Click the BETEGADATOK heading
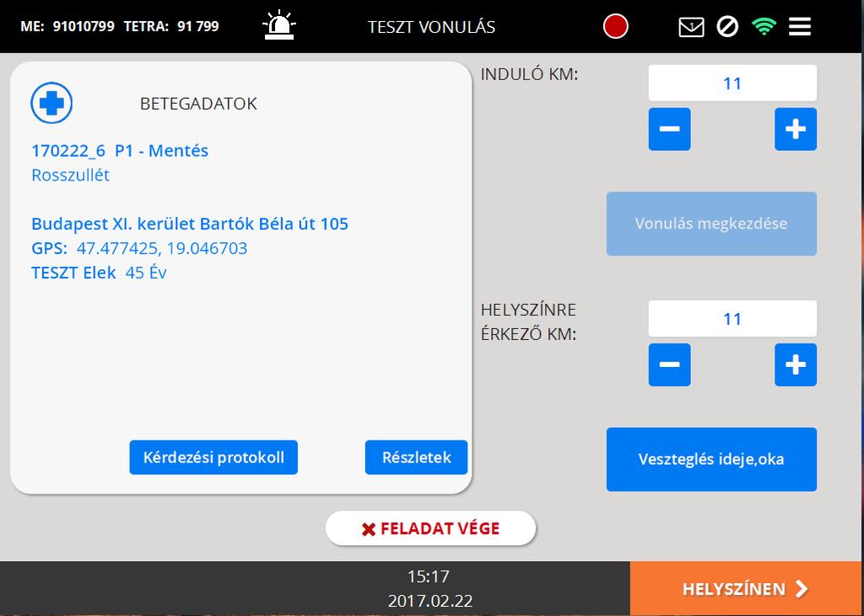This screenshot has height=616, width=864. tap(198, 104)
